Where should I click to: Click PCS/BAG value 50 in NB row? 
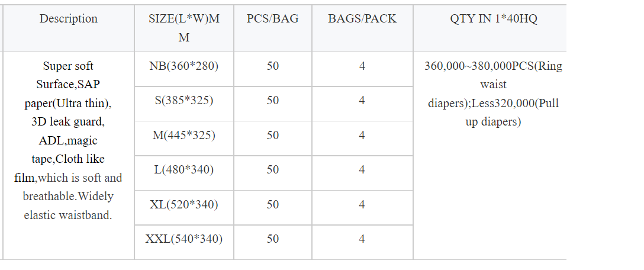point(273,66)
